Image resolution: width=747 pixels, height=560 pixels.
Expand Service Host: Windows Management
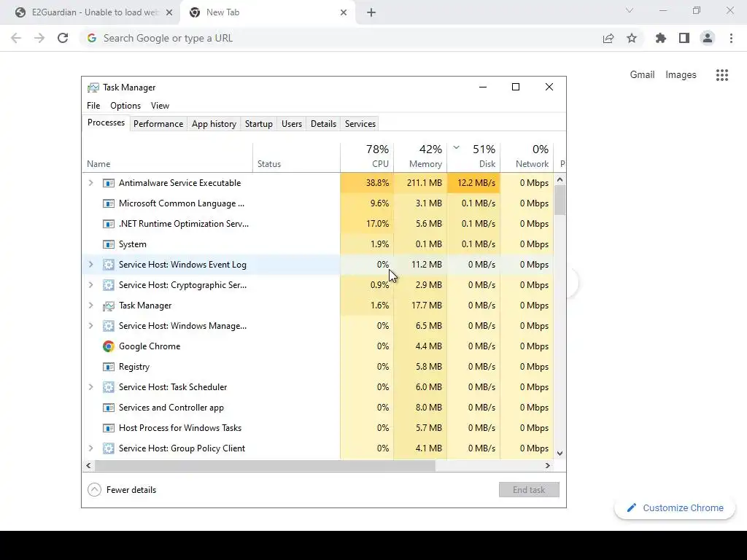click(x=91, y=326)
